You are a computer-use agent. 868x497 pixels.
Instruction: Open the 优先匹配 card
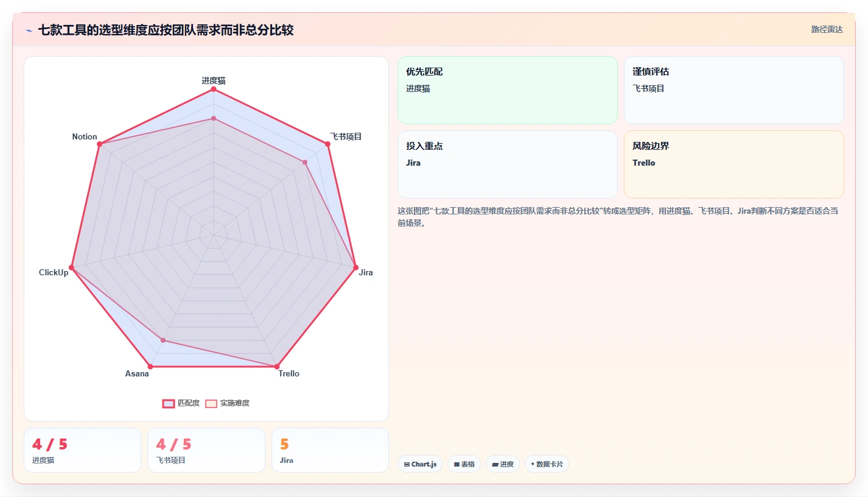click(508, 90)
